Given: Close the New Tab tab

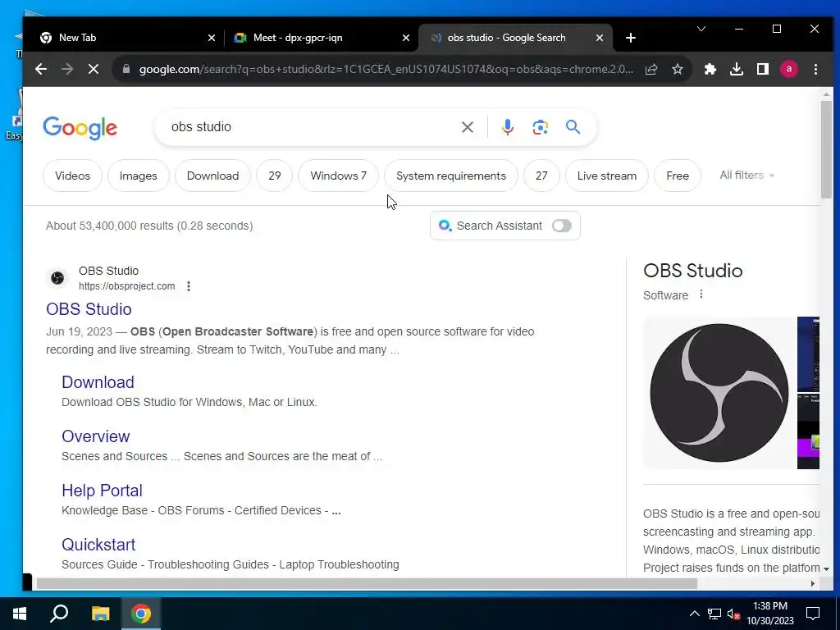Looking at the screenshot, I should click(212, 38).
